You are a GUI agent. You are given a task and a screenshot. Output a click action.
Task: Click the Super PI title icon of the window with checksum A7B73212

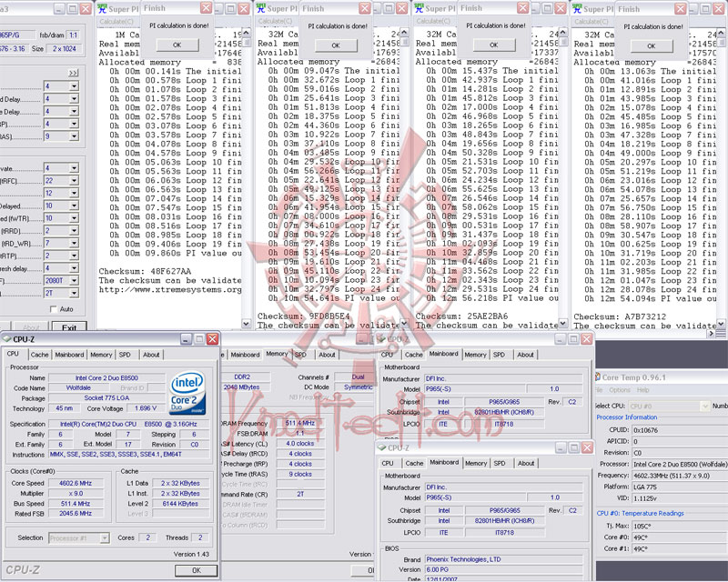point(577,8)
